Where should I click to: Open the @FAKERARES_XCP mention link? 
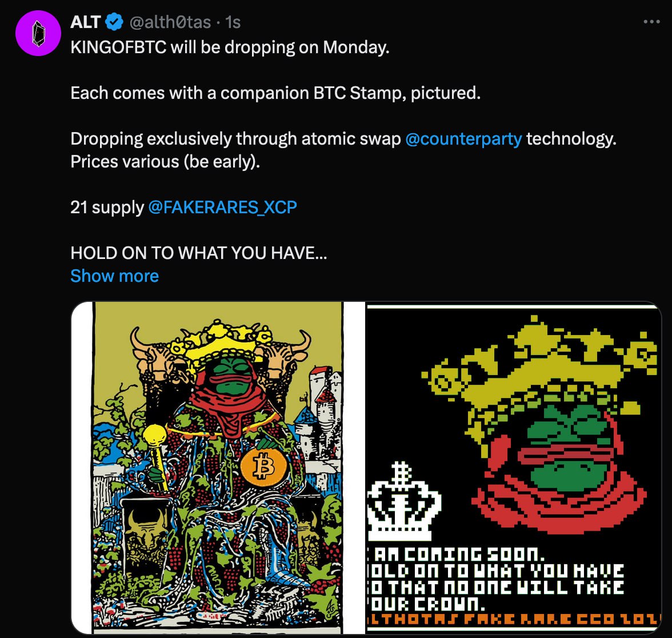(222, 207)
